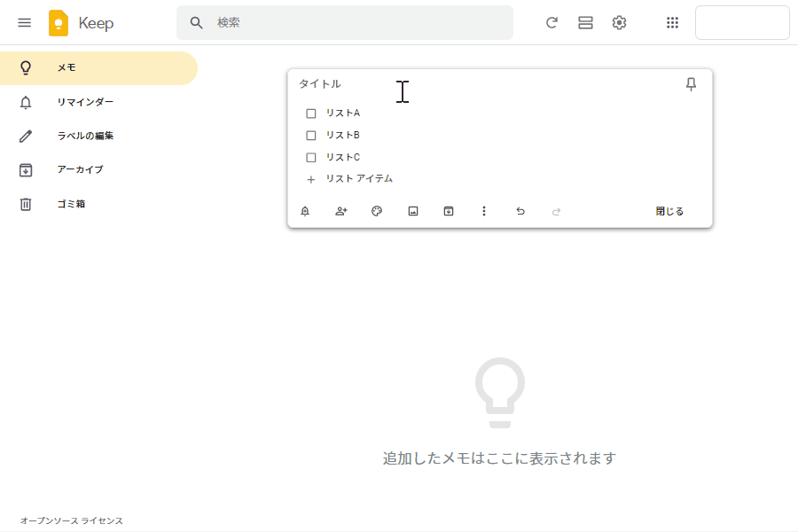Click the リストA item text
This screenshot has height=532, width=798.
[343, 113]
